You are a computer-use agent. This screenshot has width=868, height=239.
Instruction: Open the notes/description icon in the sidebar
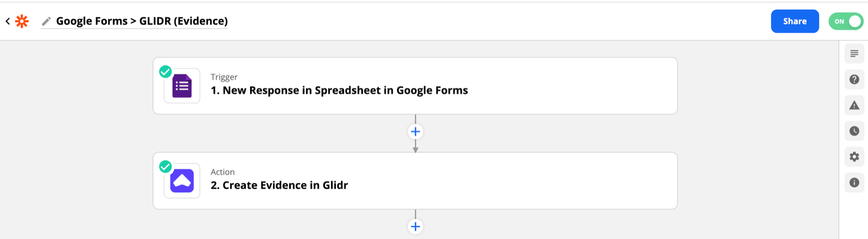coord(854,54)
